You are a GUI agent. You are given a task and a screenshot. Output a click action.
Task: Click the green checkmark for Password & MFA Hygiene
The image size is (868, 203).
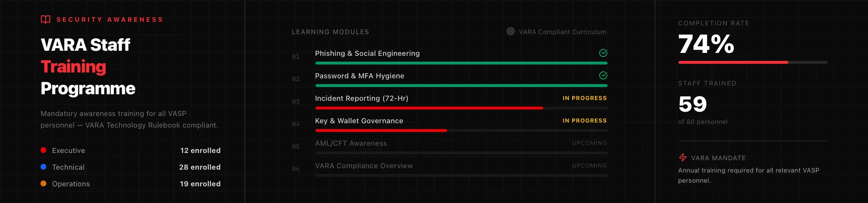pyautogui.click(x=603, y=75)
